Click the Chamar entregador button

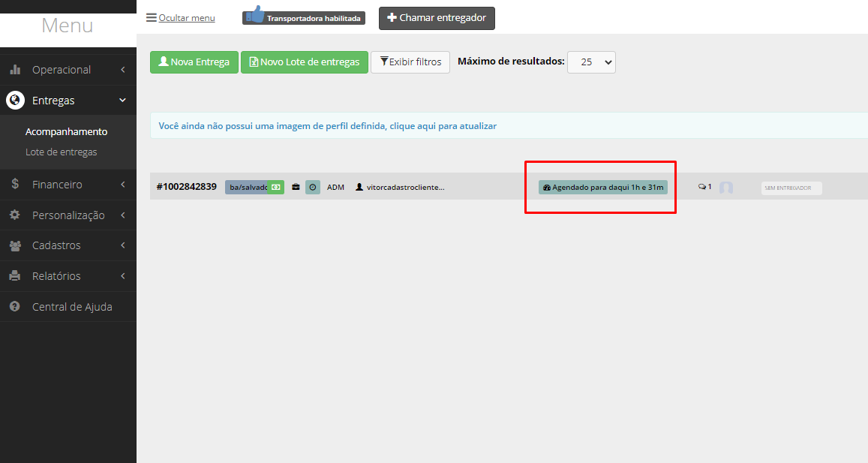[x=437, y=18]
